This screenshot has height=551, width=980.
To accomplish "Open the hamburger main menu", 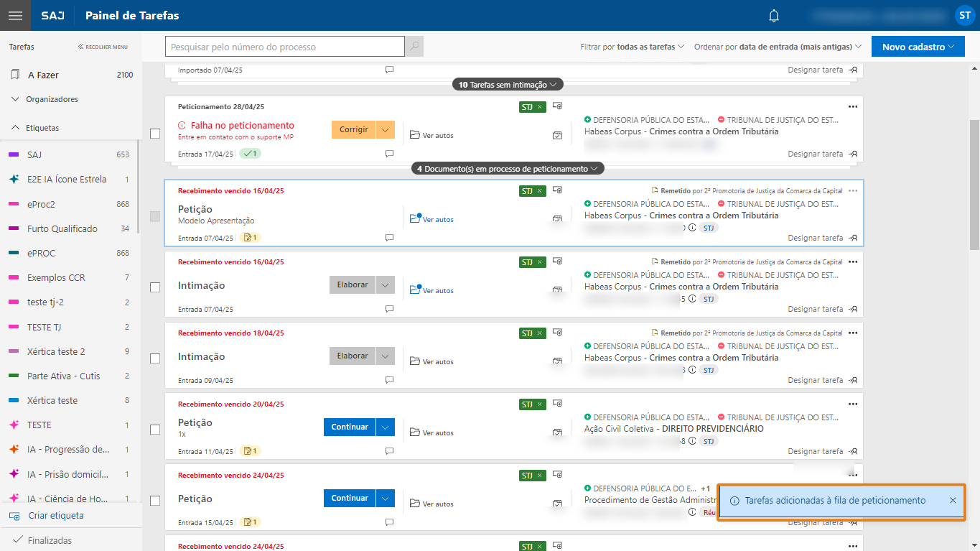I will pos(15,15).
